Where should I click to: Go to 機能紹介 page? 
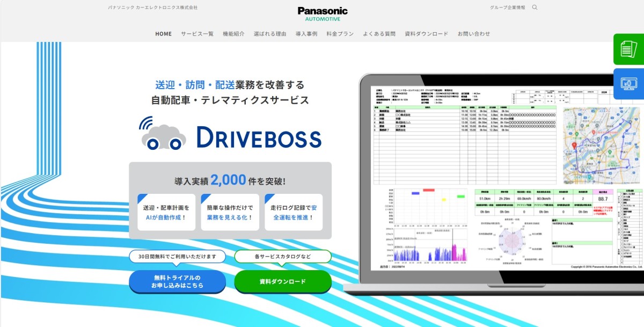[x=233, y=34]
